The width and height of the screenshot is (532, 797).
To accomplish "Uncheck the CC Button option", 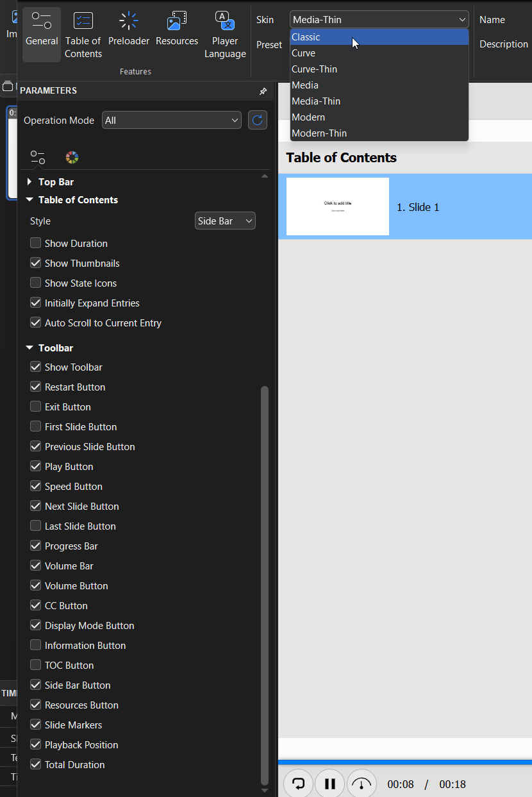I will pyautogui.click(x=36, y=606).
